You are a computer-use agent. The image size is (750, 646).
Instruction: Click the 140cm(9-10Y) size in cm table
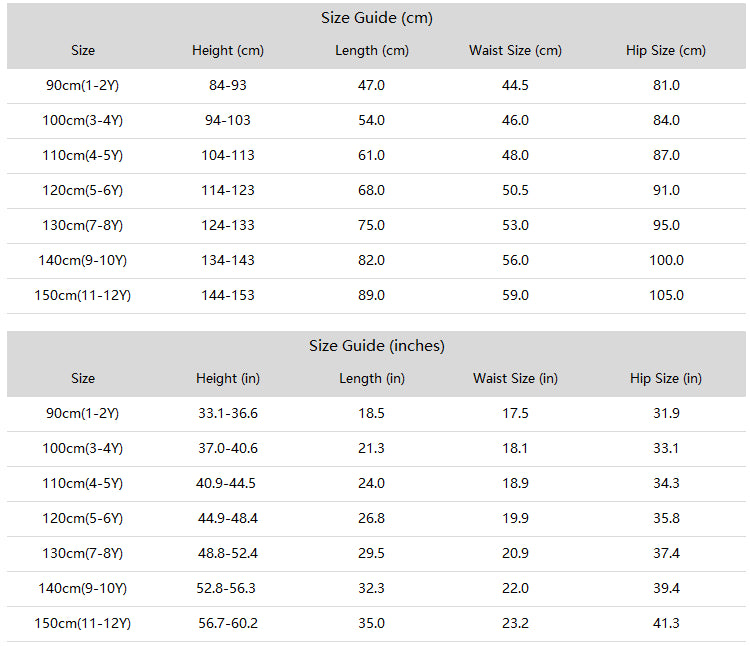pos(83,260)
